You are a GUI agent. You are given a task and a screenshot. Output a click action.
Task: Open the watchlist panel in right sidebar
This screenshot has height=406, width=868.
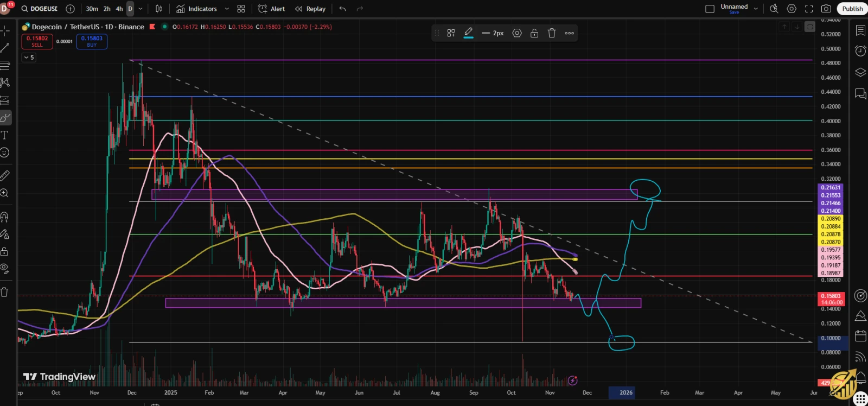click(860, 30)
